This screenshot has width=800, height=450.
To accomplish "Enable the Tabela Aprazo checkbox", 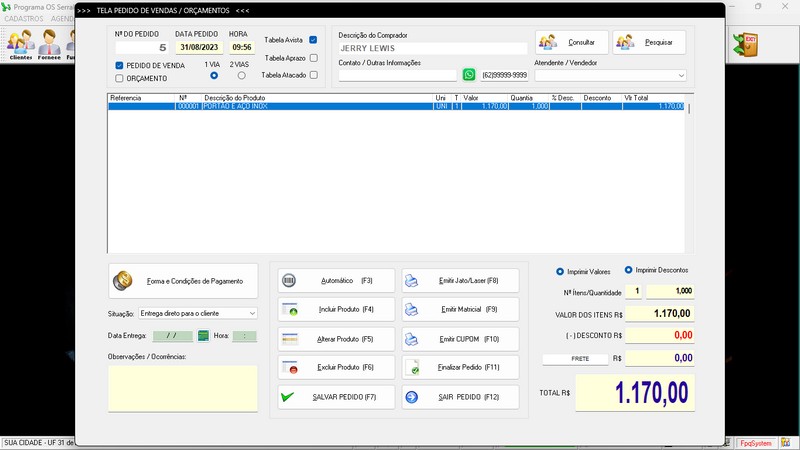I will [313, 58].
